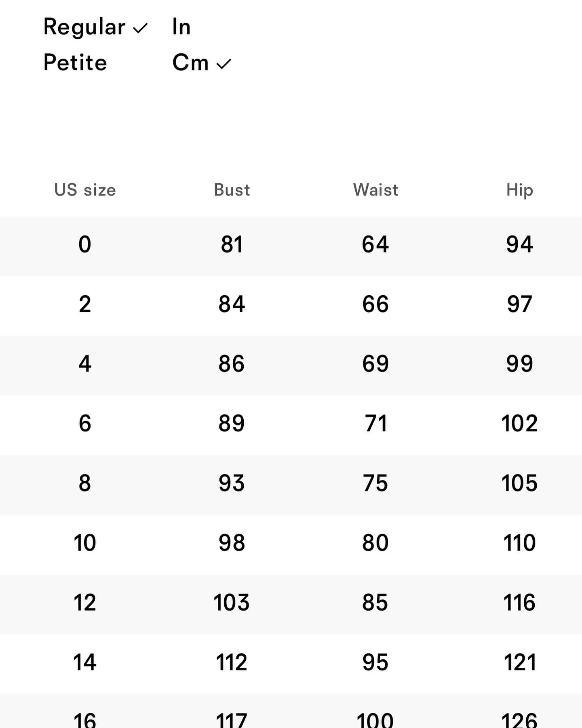Screen dimensions: 582x728
Task: Select US size 10 row
Action: tap(85, 543)
